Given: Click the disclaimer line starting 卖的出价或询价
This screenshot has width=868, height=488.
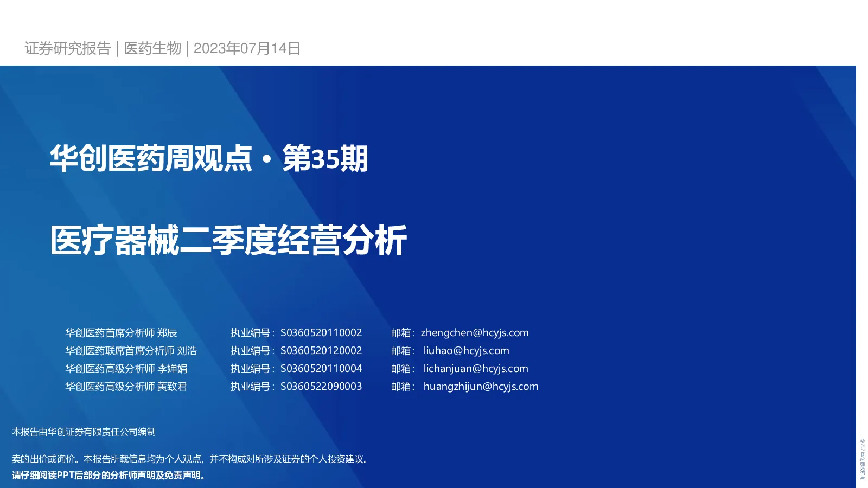Looking at the screenshot, I should pyautogui.click(x=192, y=459).
